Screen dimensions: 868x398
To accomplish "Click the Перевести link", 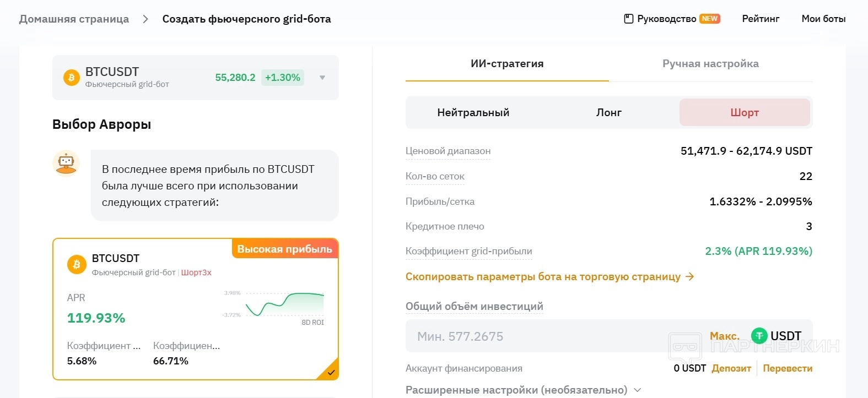I will click(788, 368).
